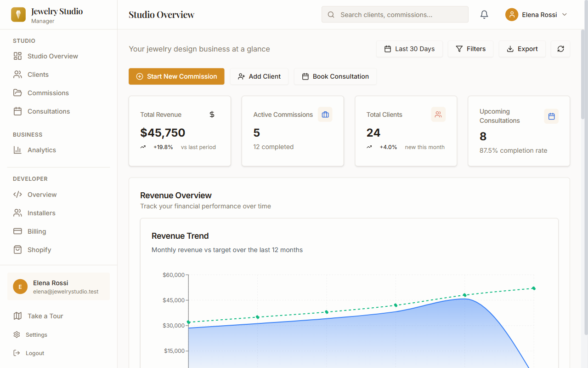
Task: Click the briefcase icon on Active Commissions card
Action: pyautogui.click(x=325, y=114)
